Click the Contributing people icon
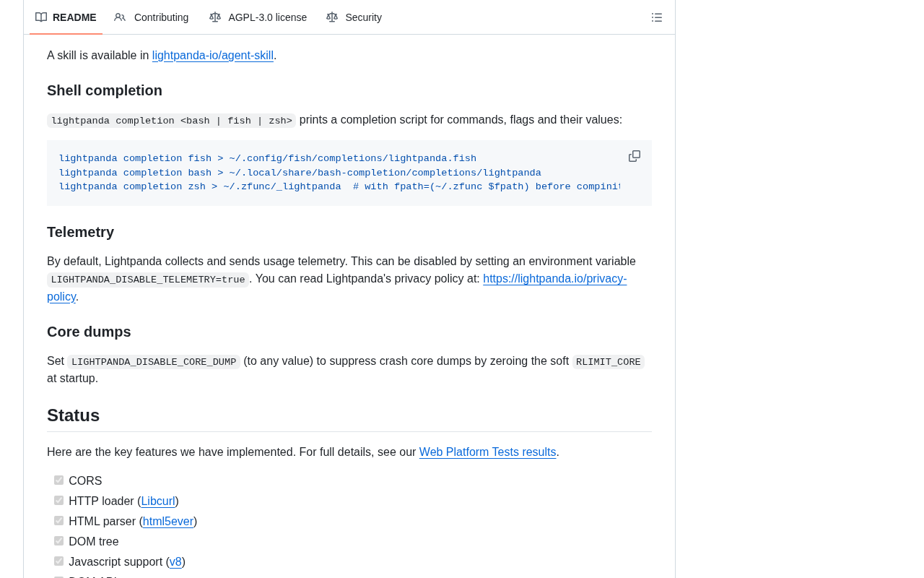Image resolution: width=924 pixels, height=578 pixels. [120, 17]
